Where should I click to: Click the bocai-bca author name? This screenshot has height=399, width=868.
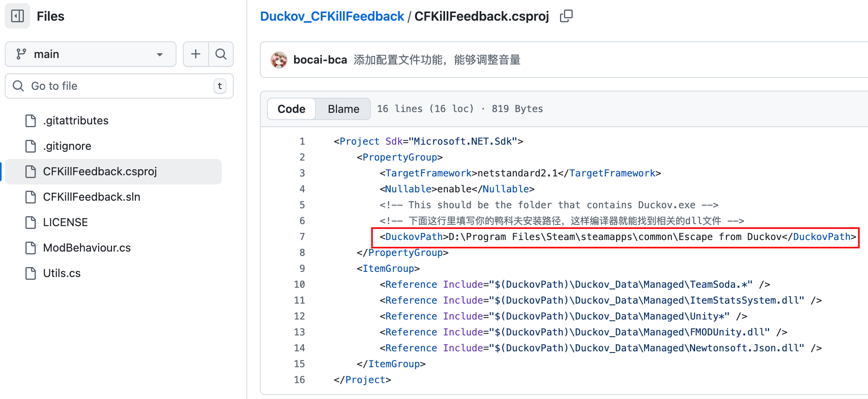pos(320,60)
